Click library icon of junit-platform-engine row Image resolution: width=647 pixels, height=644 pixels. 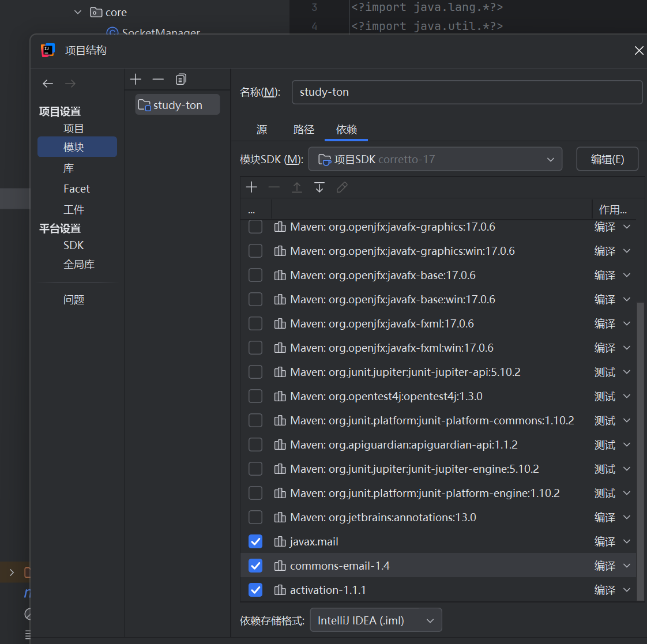click(280, 493)
